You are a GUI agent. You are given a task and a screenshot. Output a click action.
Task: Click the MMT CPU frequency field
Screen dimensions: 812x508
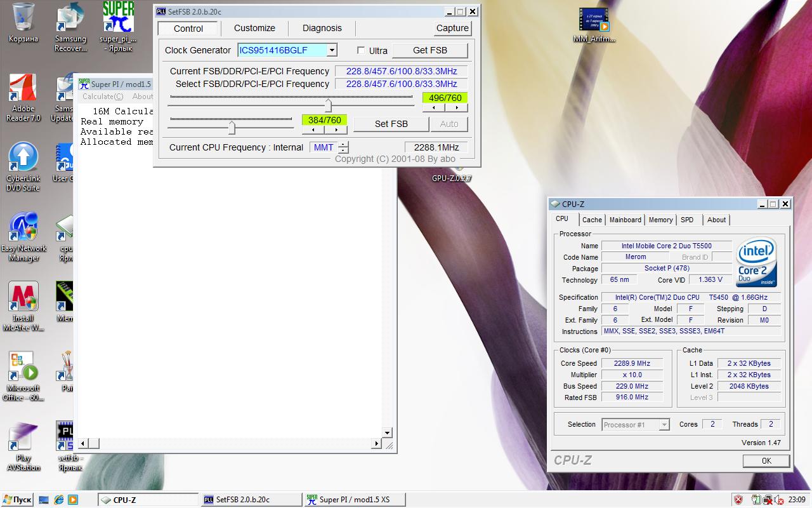click(x=324, y=147)
